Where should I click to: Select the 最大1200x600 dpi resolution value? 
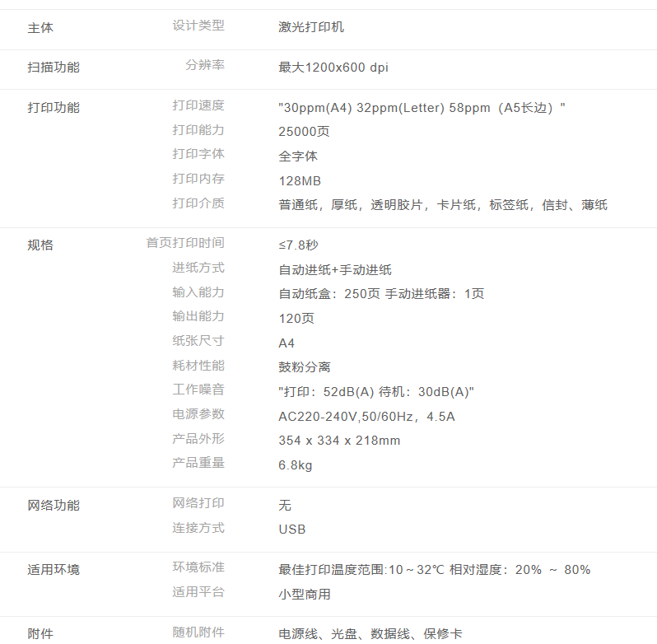(333, 68)
